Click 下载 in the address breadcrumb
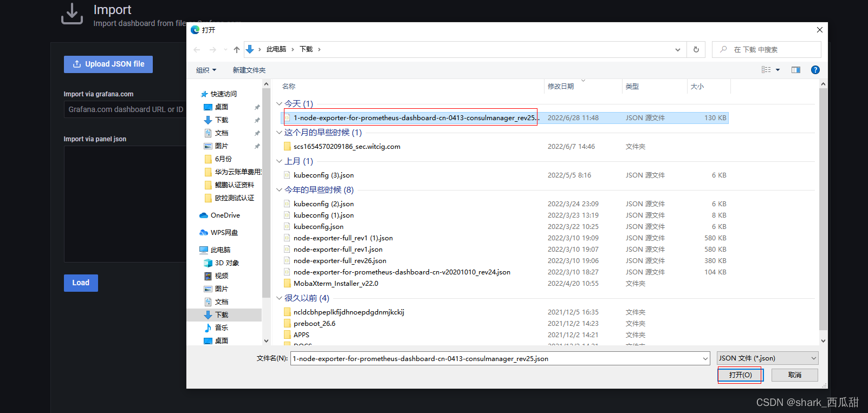The width and height of the screenshot is (868, 413). [x=306, y=49]
